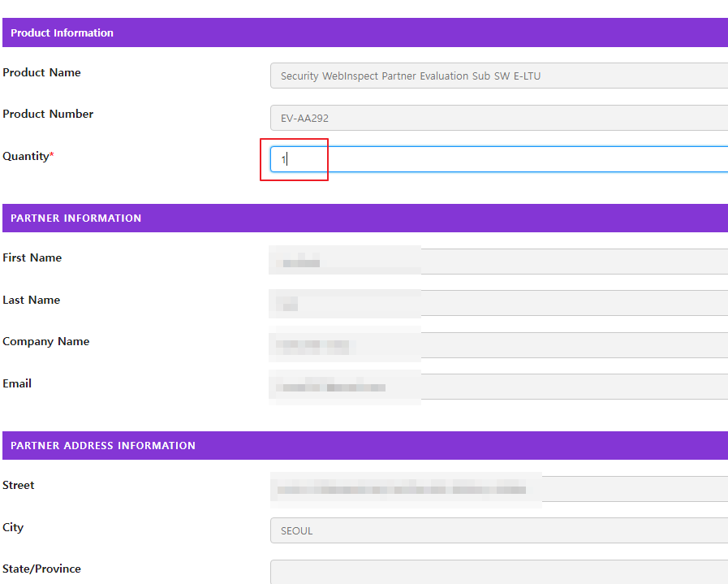Image resolution: width=728 pixels, height=584 pixels.
Task: Click the "PARTNER ADDRESS INFORMATION" section header
Action: click(365, 446)
